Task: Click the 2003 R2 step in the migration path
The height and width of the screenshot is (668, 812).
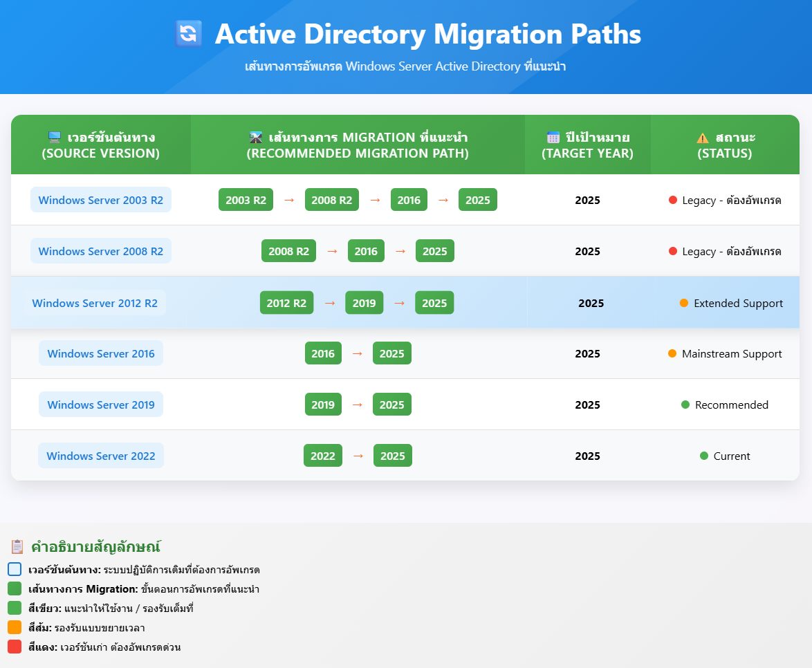Action: 246,200
